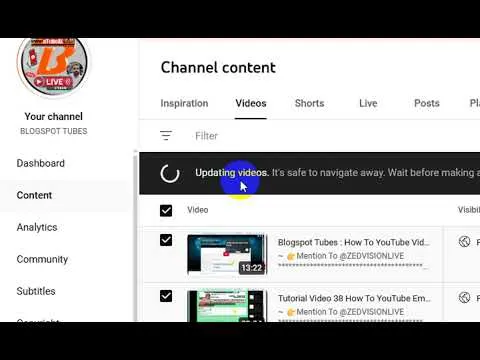Viewport: 480px width, 360px height.
Task: Click the 'Video' column header
Action: tap(198, 210)
